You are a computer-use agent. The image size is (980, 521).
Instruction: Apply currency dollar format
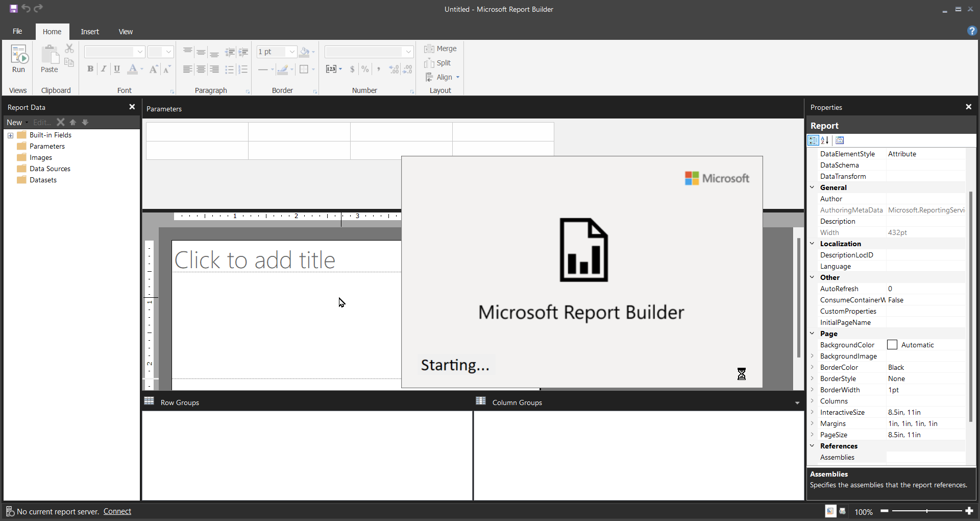[x=352, y=69]
